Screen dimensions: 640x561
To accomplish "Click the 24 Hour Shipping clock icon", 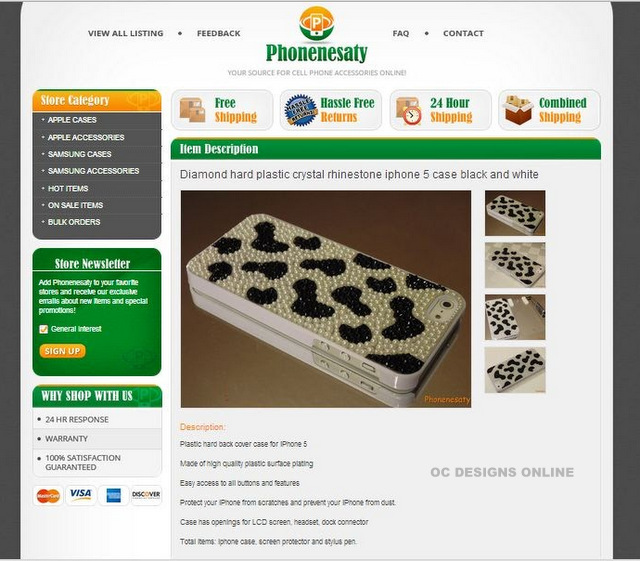I will click(x=409, y=111).
